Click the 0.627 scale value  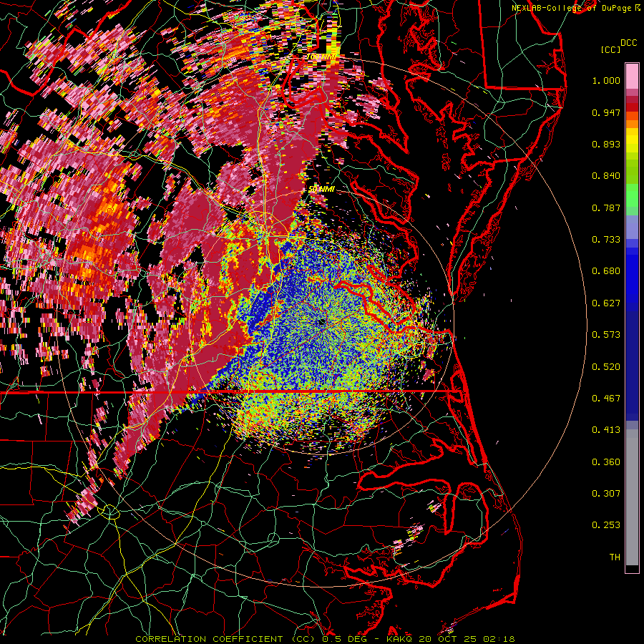[606, 303]
